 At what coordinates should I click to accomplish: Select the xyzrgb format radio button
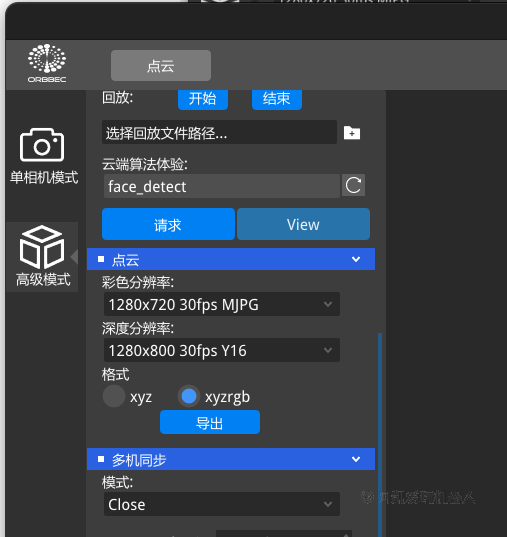tap(189, 396)
